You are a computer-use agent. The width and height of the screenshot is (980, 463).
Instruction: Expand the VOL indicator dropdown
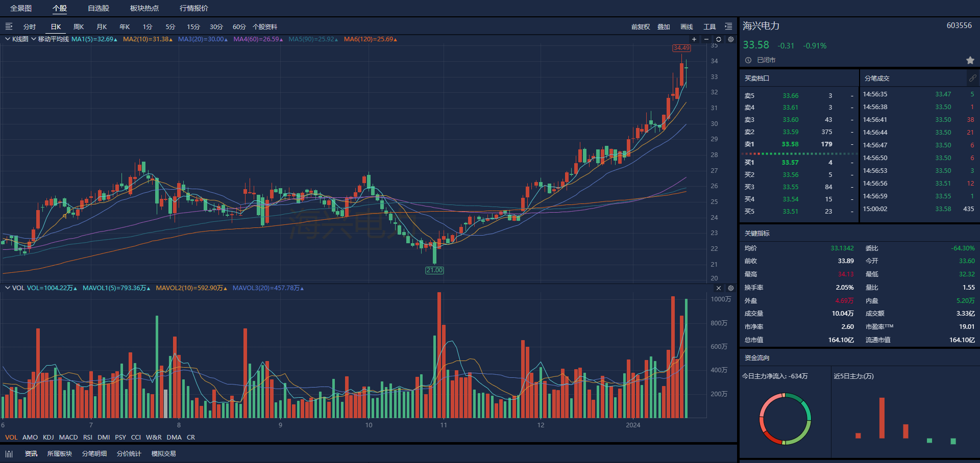8,288
